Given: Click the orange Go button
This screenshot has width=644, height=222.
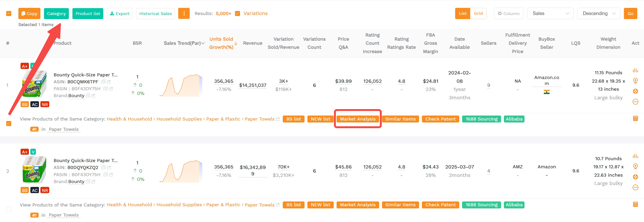Looking at the screenshot, I should (x=630, y=13).
